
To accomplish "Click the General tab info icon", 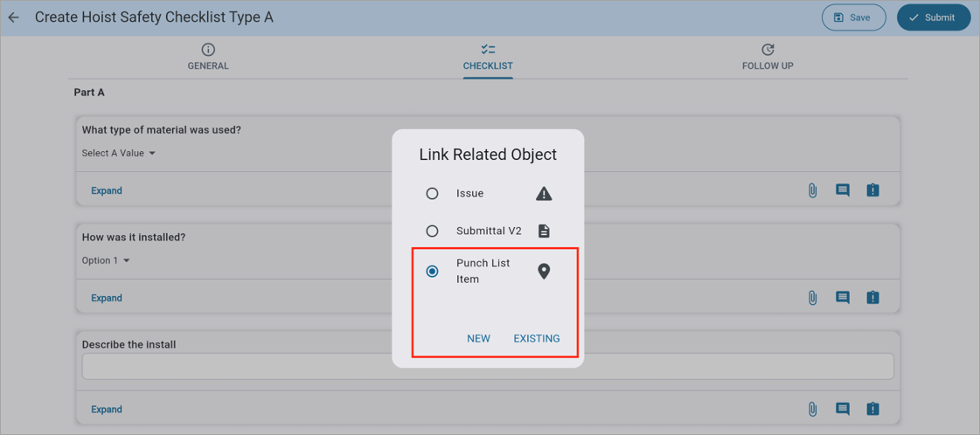I will coord(208,49).
